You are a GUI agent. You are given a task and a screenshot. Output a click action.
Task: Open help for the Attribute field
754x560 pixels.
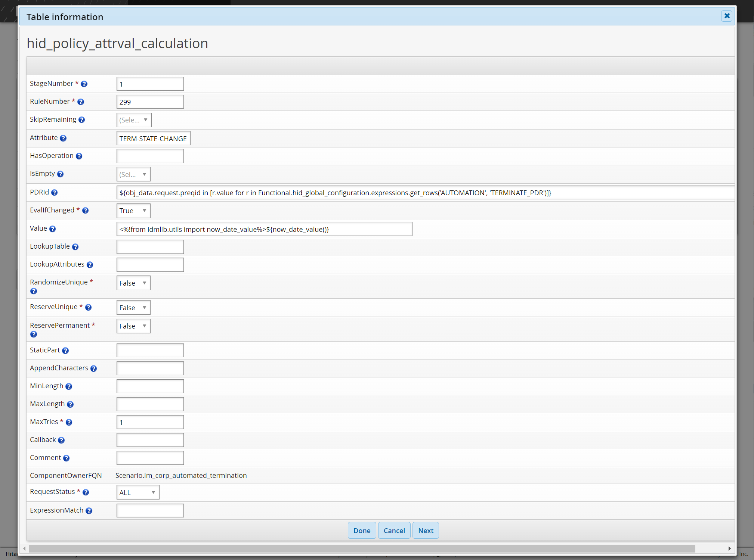63,138
